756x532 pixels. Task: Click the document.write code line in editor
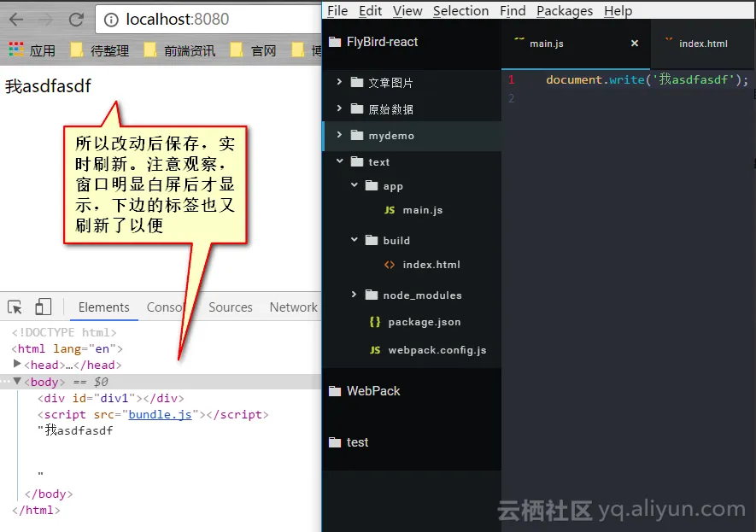[x=647, y=79]
